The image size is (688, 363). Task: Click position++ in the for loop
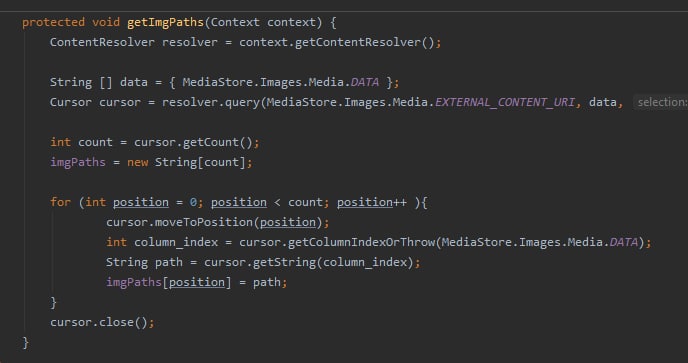[x=372, y=202]
